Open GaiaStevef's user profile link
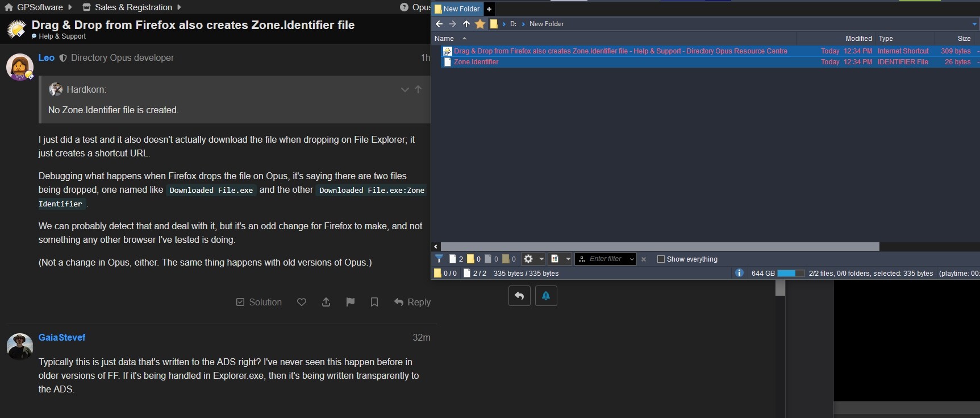This screenshot has height=418, width=980. click(62, 337)
